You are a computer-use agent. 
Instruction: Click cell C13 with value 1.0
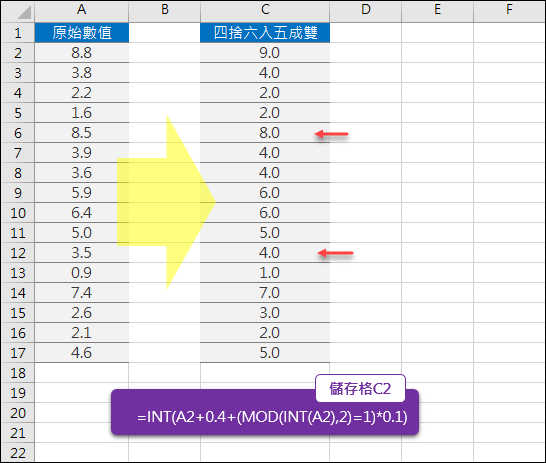pos(265,273)
